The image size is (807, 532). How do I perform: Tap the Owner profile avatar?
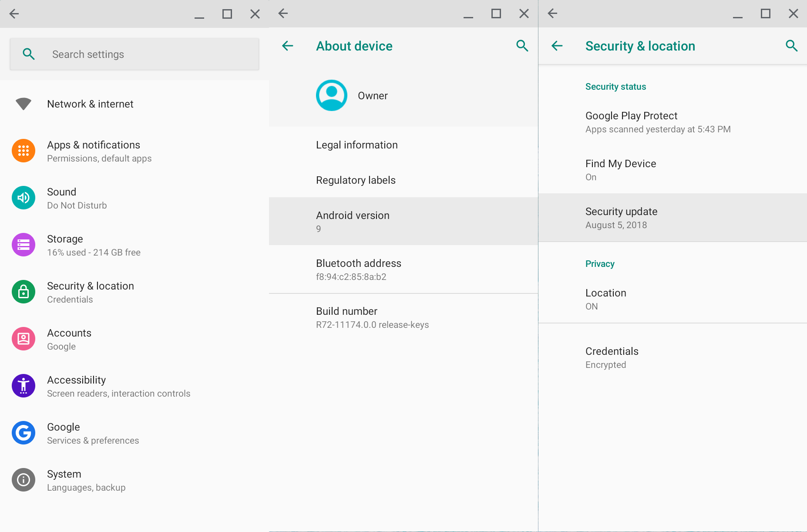click(332, 95)
